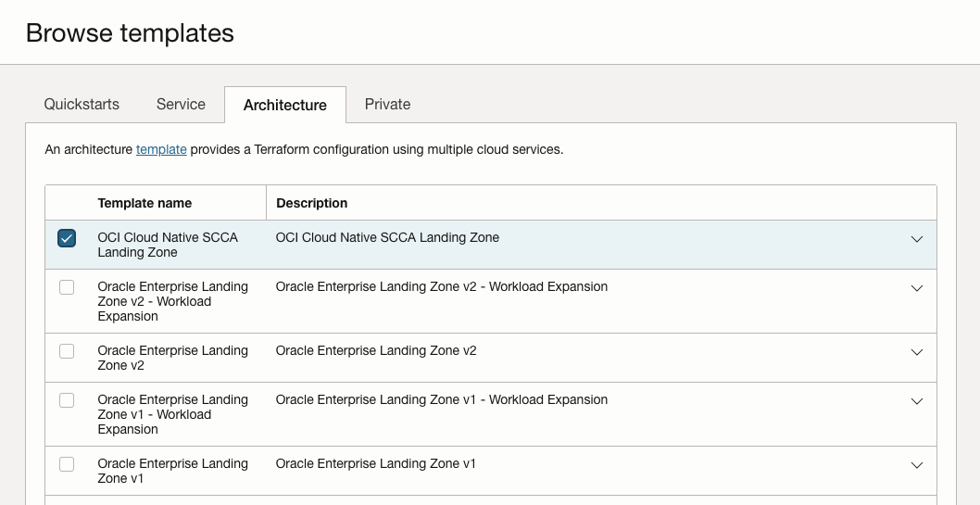
Task: Select 'Oracle Enterprise Landing Zone v1 - Workload Expansion' name cell
Action: tap(172, 414)
